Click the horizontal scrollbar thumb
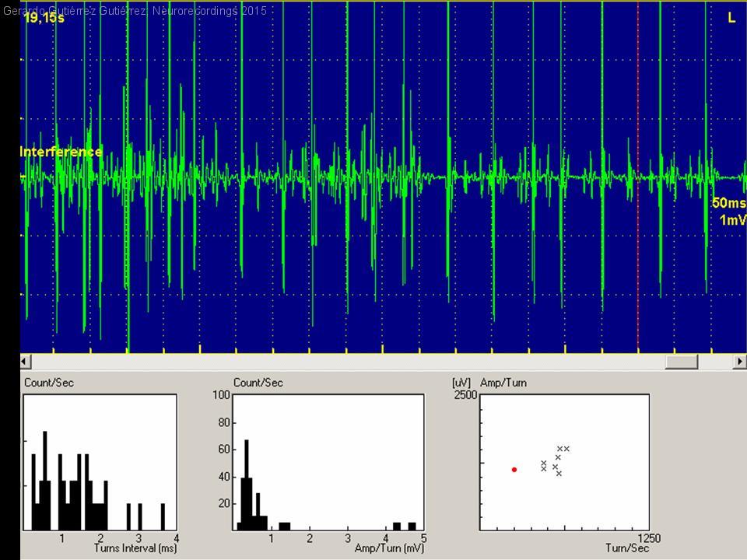Viewport: 747px width, 560px height. tap(682, 362)
